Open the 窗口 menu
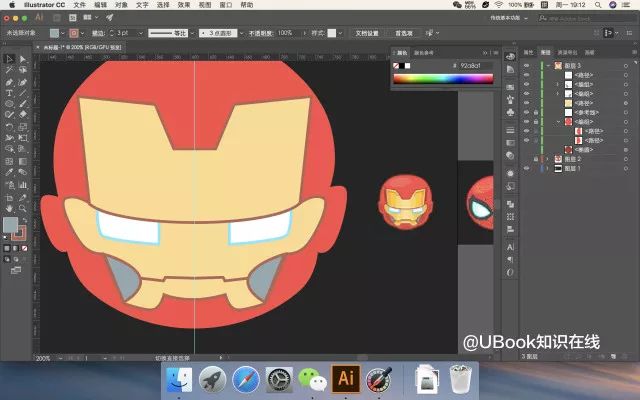 click(226, 5)
